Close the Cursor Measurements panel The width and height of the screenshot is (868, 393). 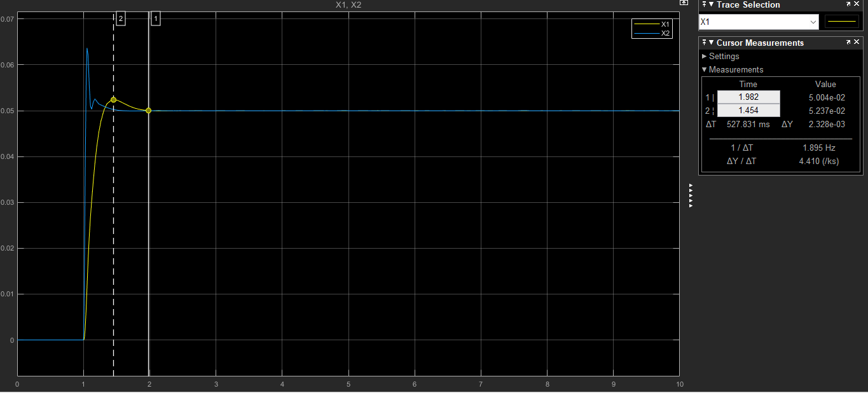pos(857,43)
